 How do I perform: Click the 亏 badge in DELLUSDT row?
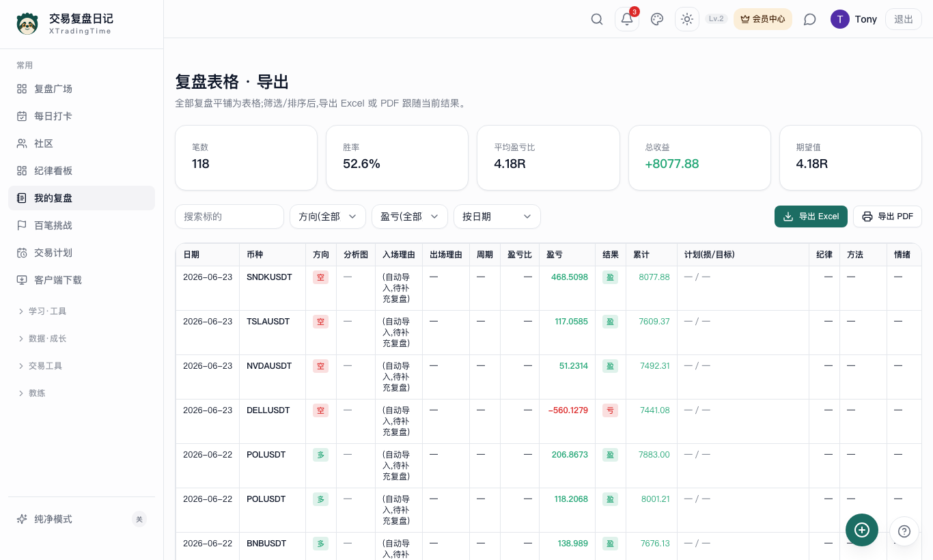tap(610, 410)
